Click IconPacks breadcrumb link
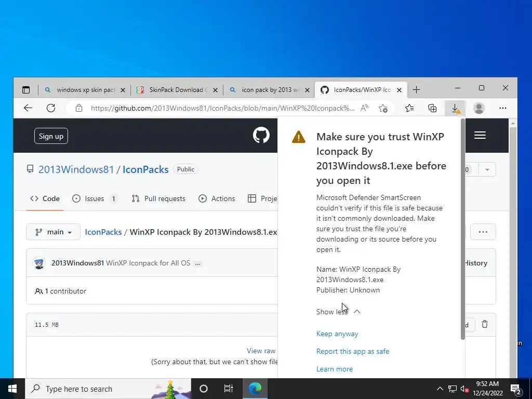This screenshot has height=399, width=532. click(103, 232)
